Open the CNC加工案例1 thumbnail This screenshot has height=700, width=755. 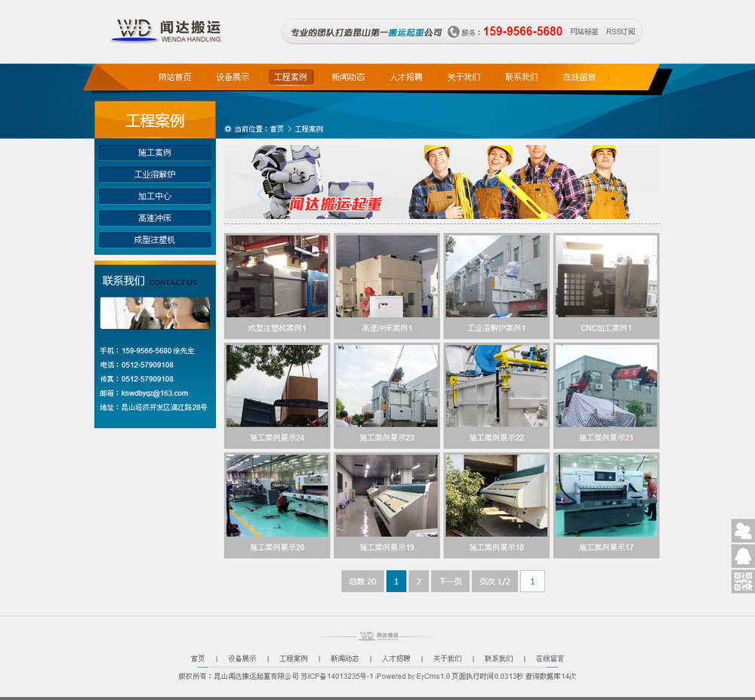point(606,276)
